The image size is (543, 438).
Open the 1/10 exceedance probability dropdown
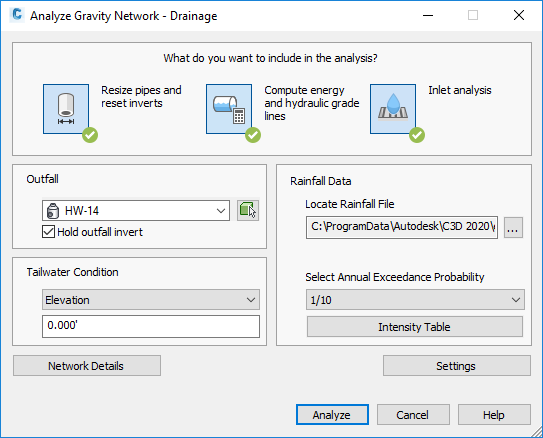coord(415,300)
